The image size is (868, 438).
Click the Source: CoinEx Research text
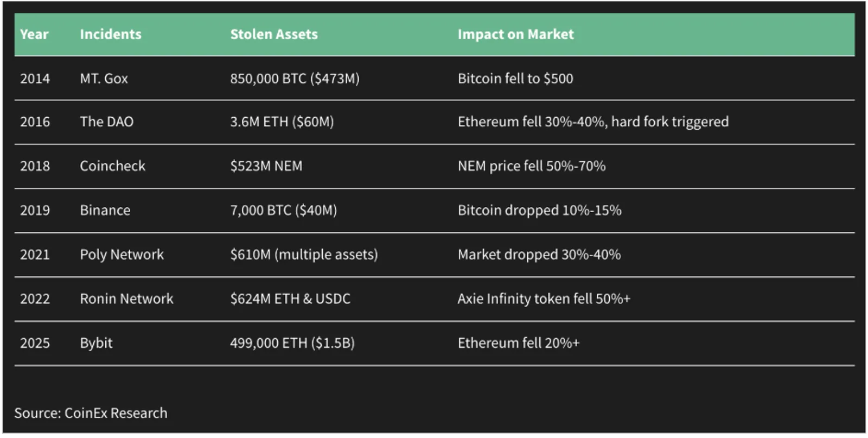pos(91,413)
